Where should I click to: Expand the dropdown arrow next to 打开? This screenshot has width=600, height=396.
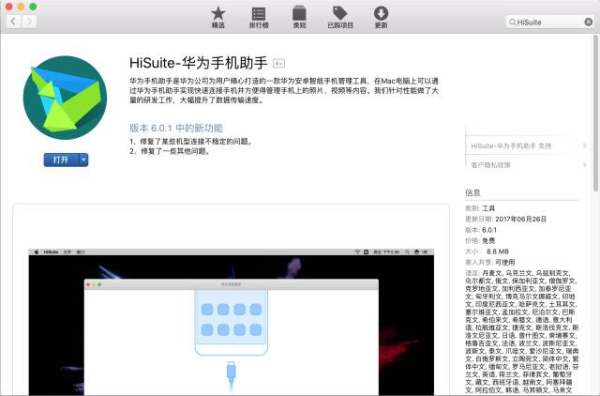[x=83, y=160]
